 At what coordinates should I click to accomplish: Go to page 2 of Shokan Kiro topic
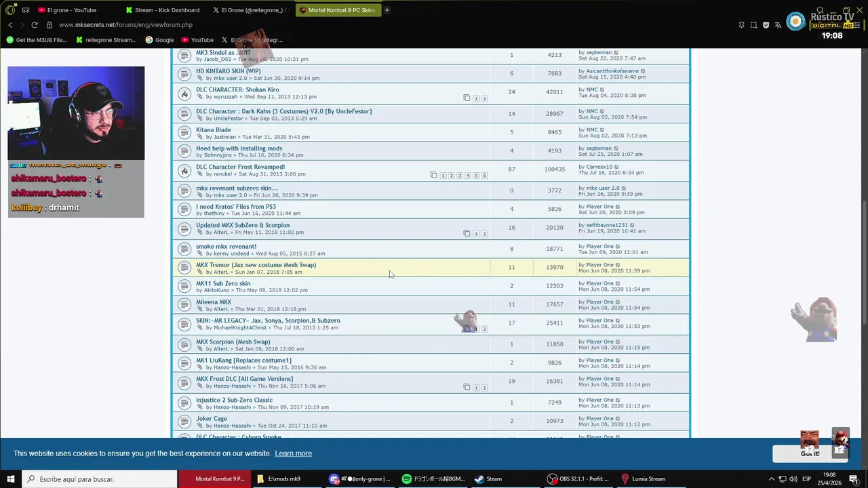(x=484, y=99)
